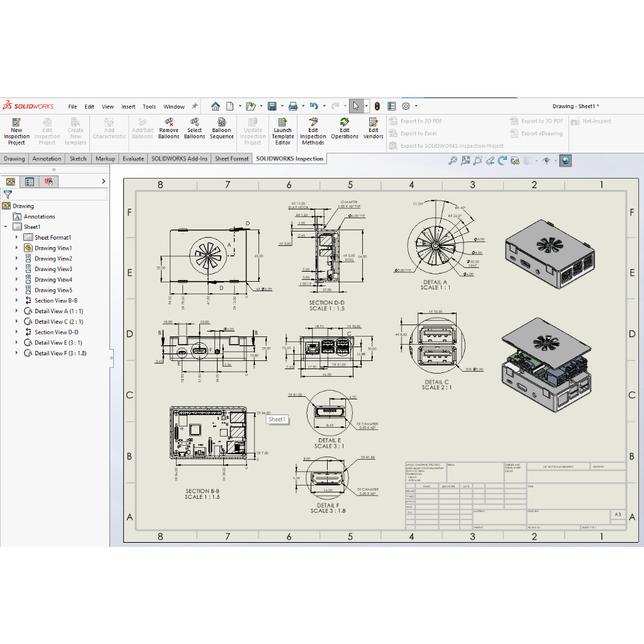Click the Home icon in quick toolbar
Screen dimensions: 644x644
click(216, 106)
